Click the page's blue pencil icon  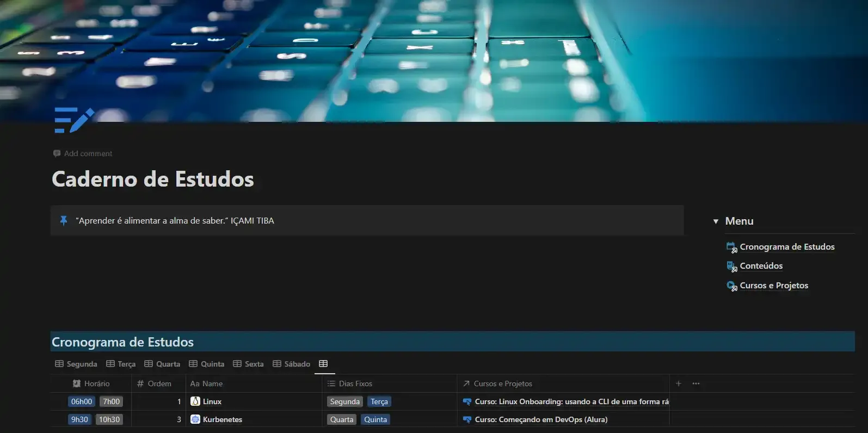pyautogui.click(x=73, y=120)
